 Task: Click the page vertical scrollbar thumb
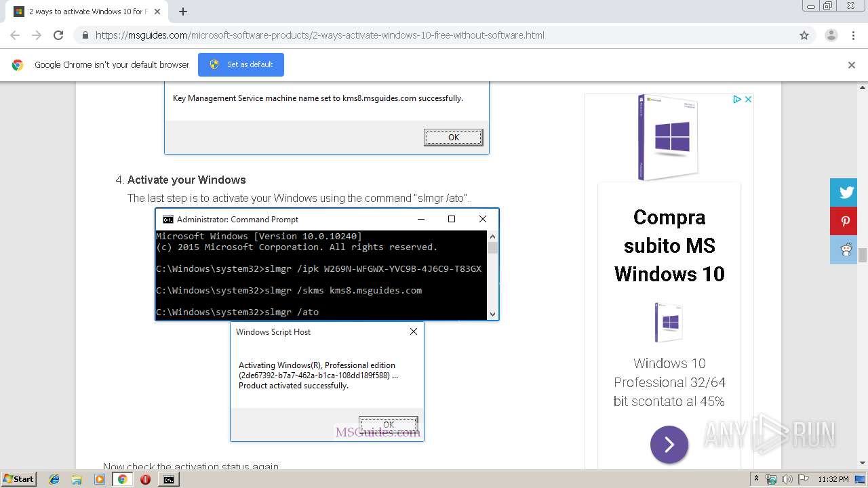863,256
